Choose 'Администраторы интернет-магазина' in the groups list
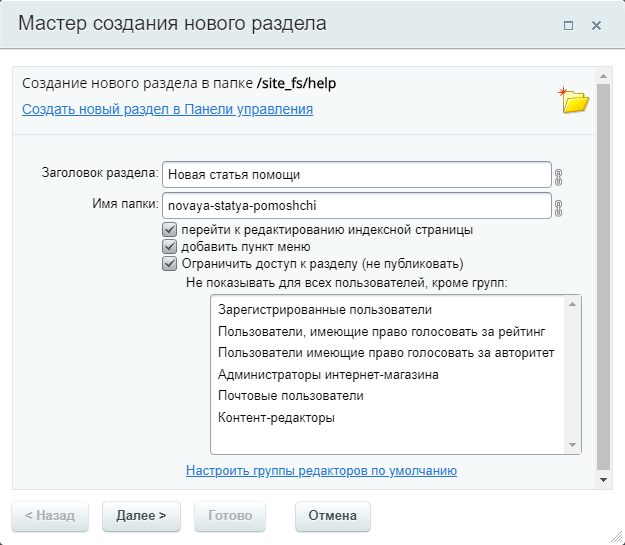This screenshot has height=545, width=625. coord(328,374)
